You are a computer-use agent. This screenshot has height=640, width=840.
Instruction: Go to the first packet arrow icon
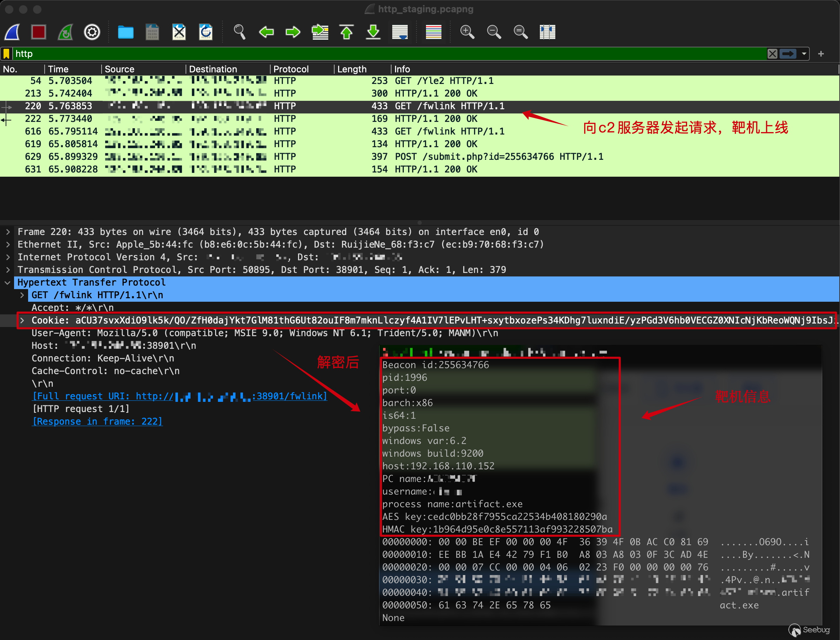347,32
